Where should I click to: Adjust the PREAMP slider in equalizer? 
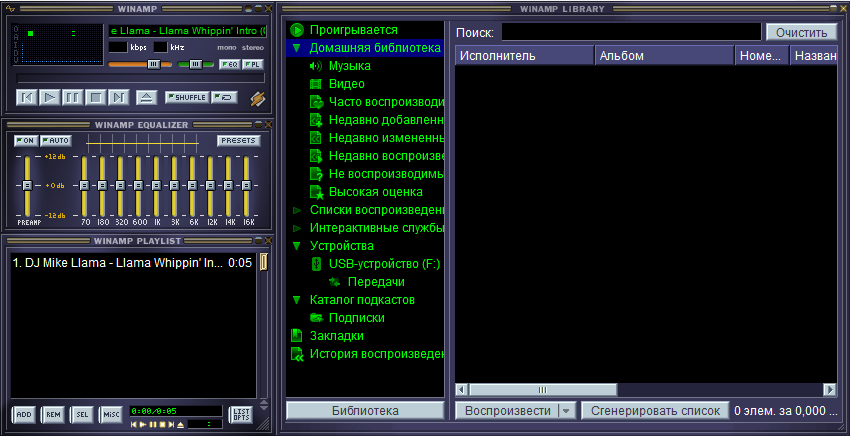tap(27, 185)
